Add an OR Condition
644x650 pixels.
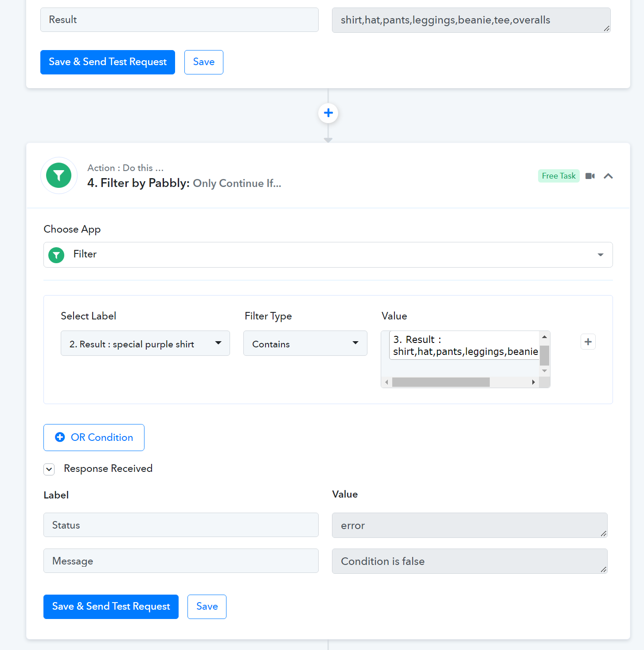94,437
